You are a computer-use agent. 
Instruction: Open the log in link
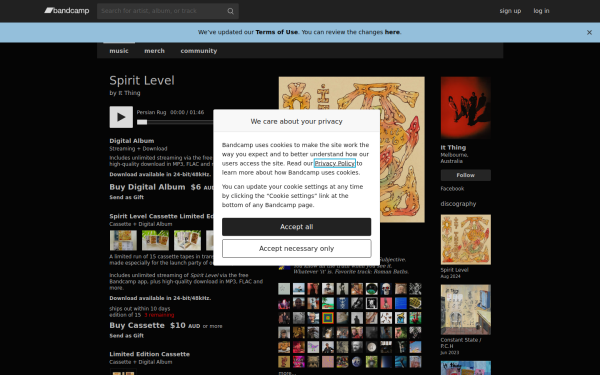point(541,11)
